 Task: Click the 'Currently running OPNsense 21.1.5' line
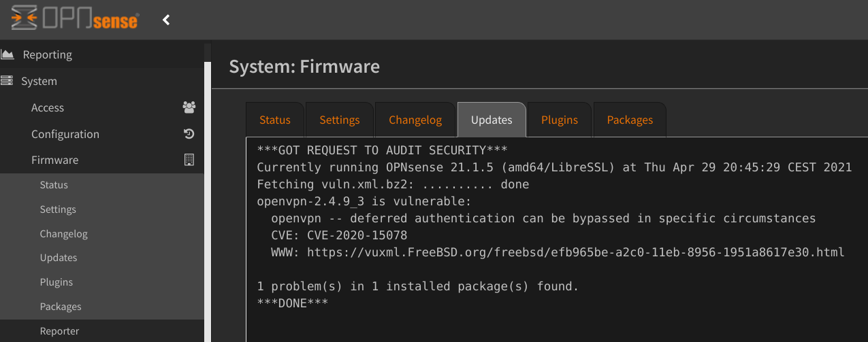click(x=554, y=167)
